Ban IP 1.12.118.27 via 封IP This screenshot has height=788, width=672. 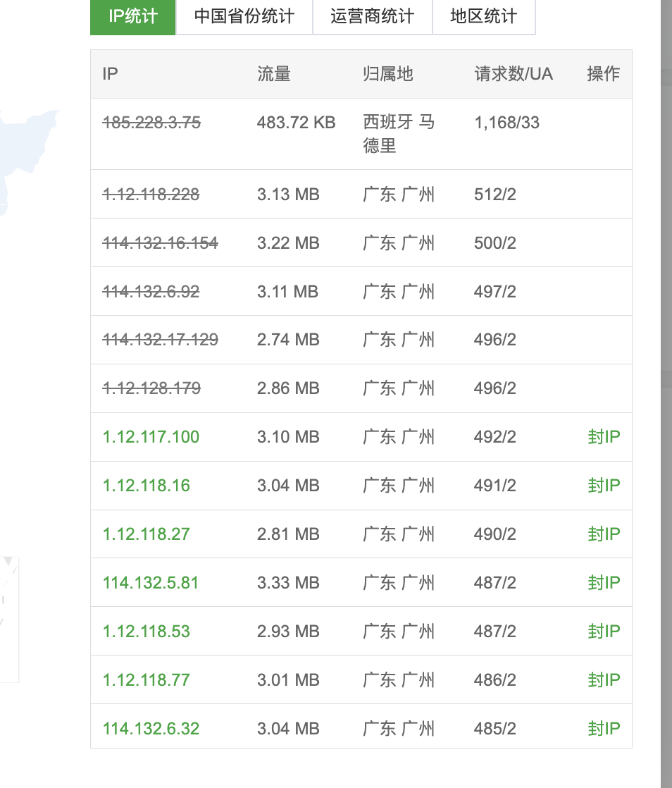604,534
